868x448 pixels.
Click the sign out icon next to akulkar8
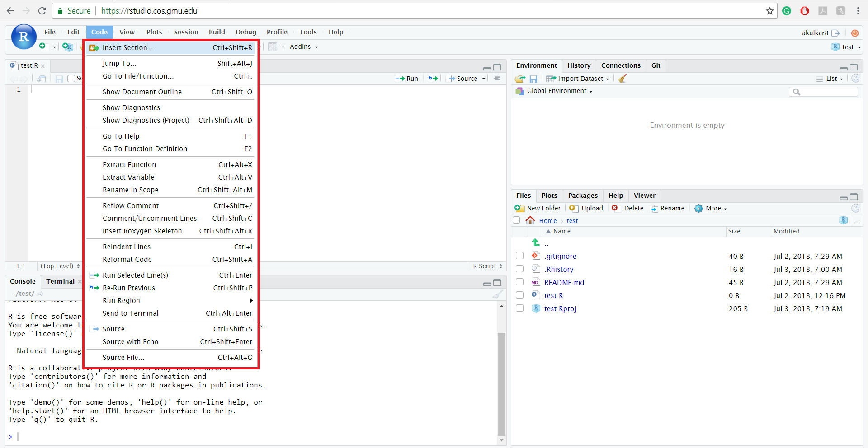(835, 33)
